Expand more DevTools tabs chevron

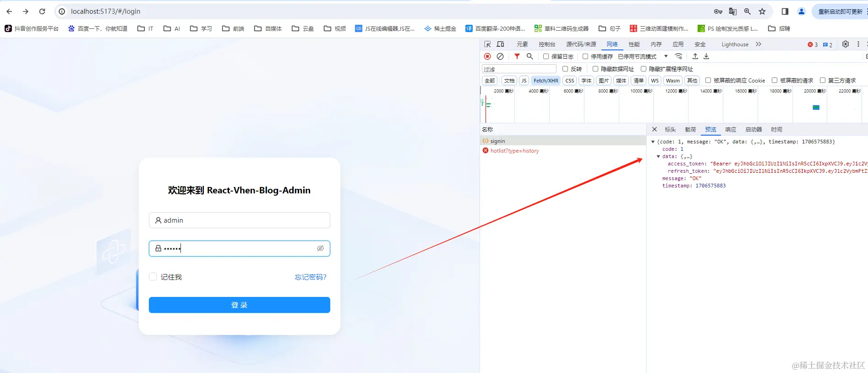click(759, 44)
